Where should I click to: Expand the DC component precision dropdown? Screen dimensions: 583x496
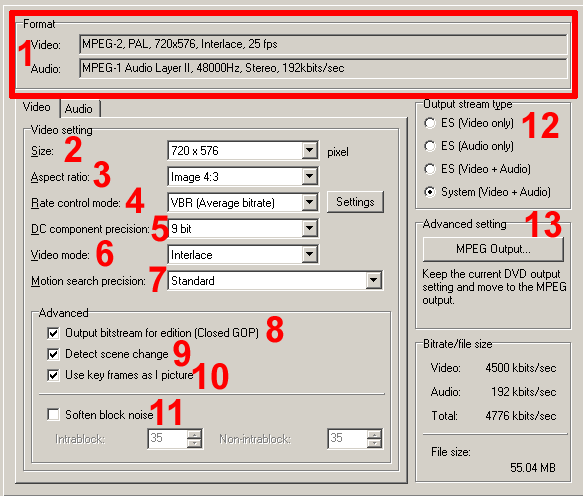243,229
